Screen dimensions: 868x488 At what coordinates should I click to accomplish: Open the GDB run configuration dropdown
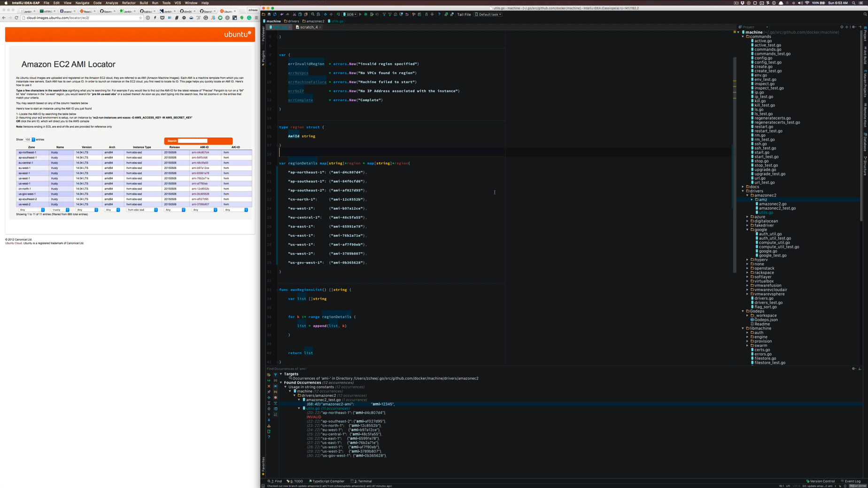tap(350, 15)
